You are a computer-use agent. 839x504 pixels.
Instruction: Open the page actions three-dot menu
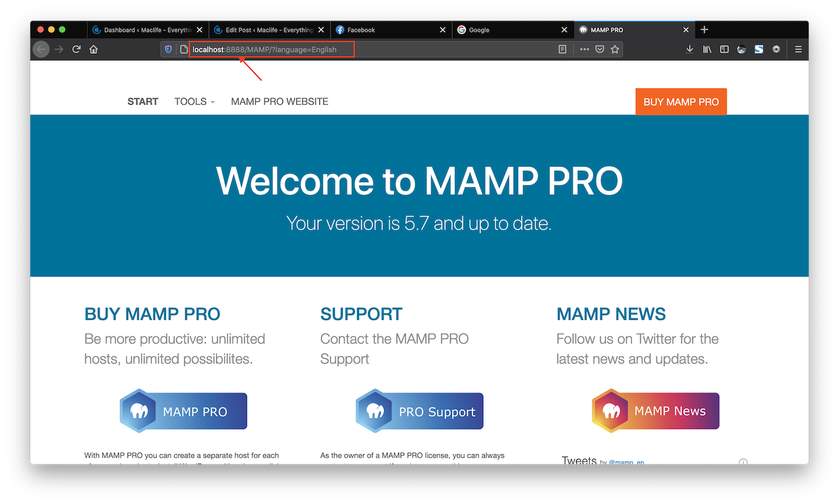click(x=584, y=49)
